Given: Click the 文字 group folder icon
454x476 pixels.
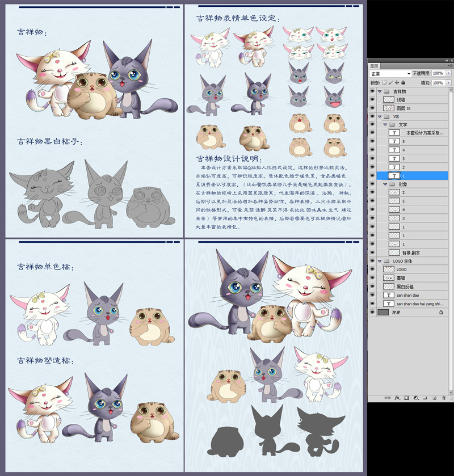Looking at the screenshot, I should pos(392,124).
